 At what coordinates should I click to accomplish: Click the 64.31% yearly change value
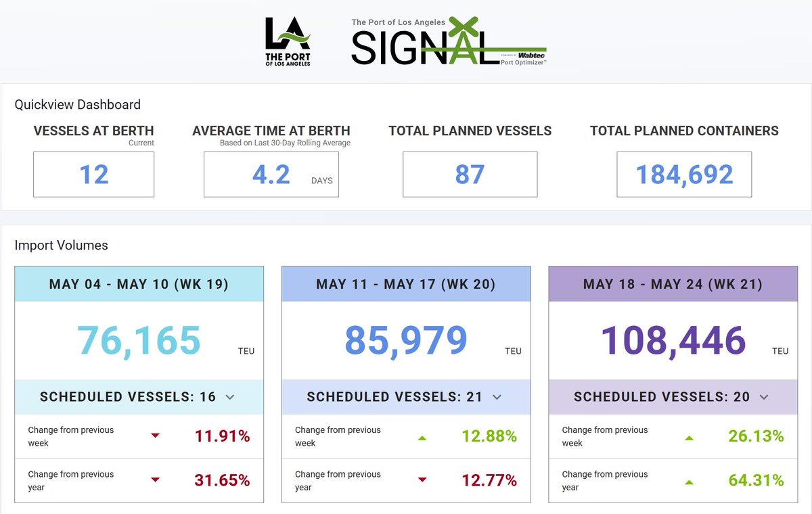tap(757, 480)
